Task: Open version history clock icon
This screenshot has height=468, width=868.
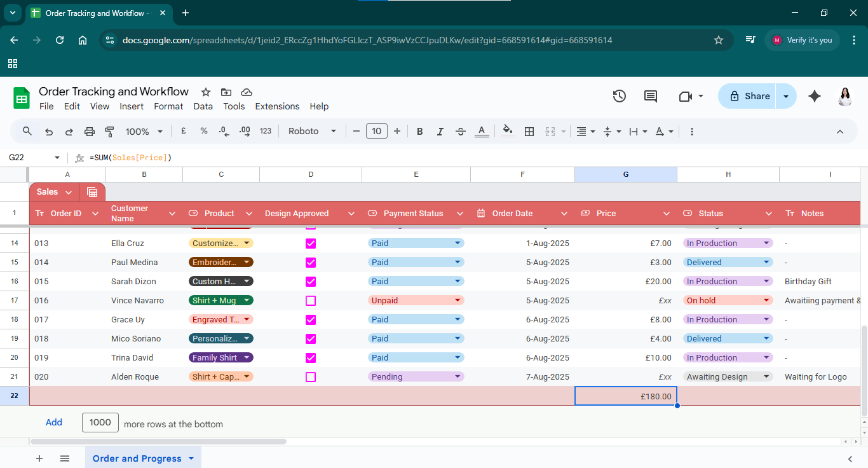Action: point(619,96)
